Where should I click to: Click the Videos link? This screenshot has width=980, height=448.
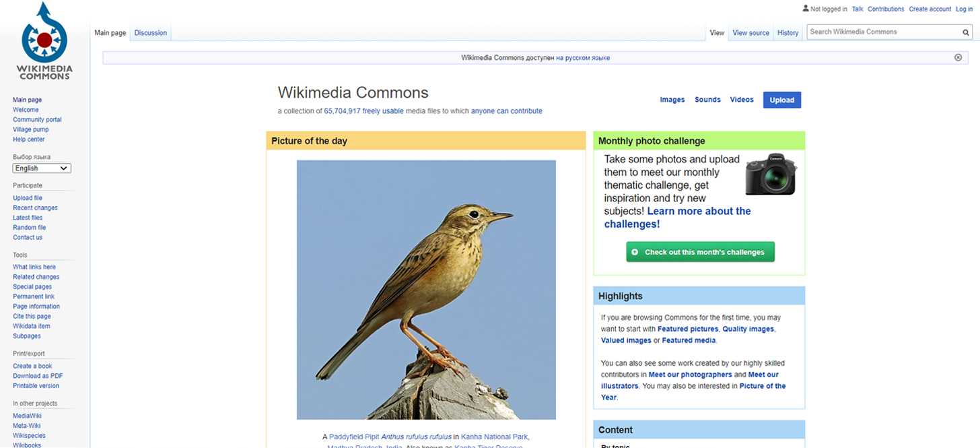click(742, 100)
